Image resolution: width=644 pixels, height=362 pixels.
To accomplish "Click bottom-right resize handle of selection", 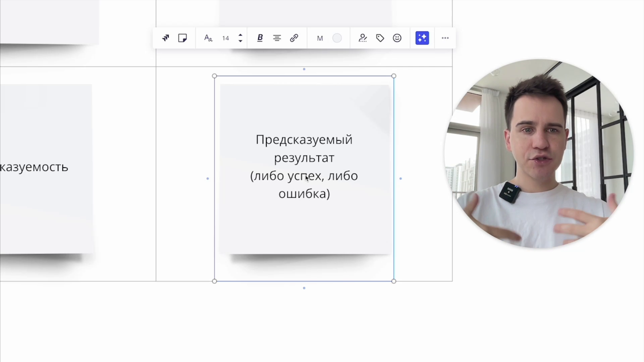I will pos(394,281).
